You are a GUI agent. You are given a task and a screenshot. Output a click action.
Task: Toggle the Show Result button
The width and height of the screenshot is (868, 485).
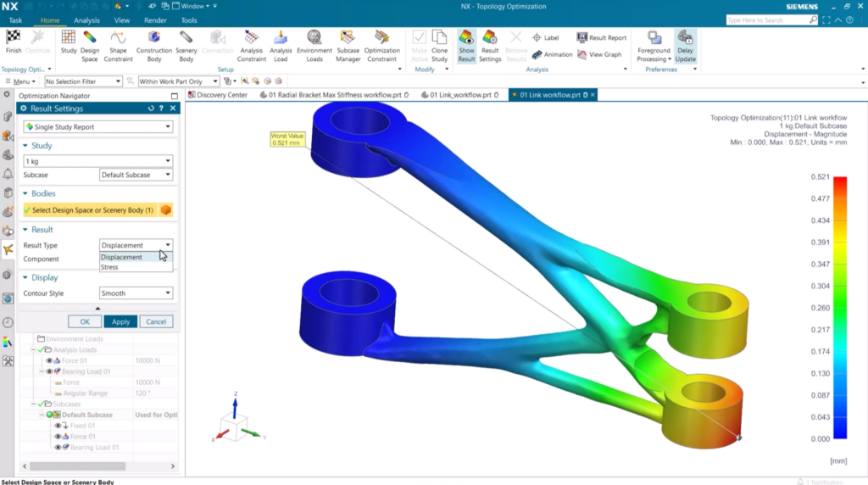click(466, 46)
